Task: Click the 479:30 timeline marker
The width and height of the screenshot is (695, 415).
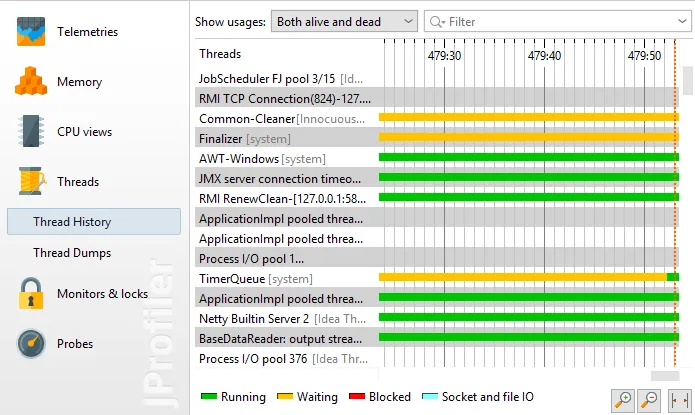Action: click(x=444, y=56)
